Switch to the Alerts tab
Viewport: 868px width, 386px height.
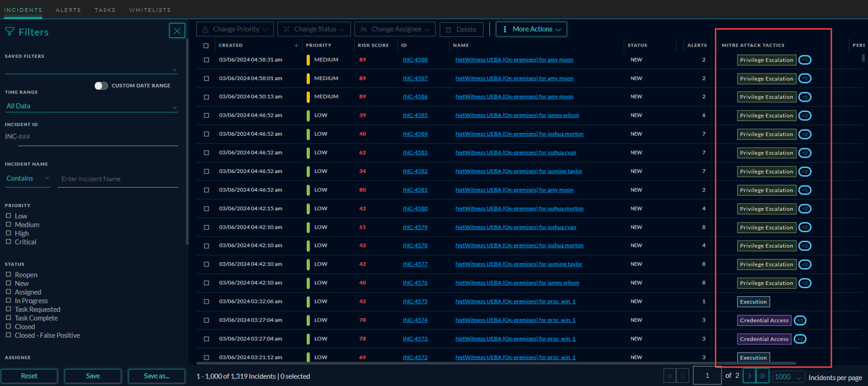(68, 10)
